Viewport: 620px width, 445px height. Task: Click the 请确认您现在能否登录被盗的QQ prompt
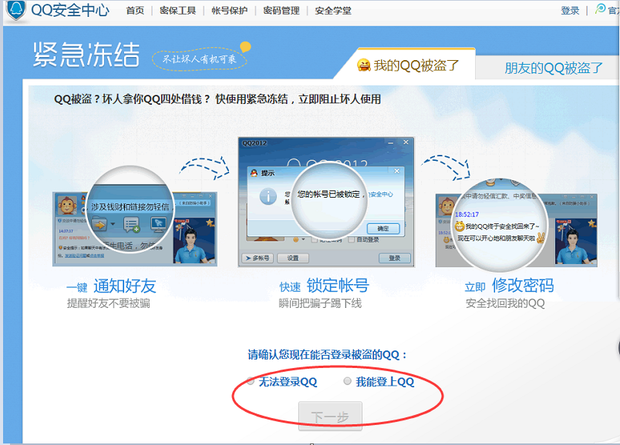tap(327, 354)
